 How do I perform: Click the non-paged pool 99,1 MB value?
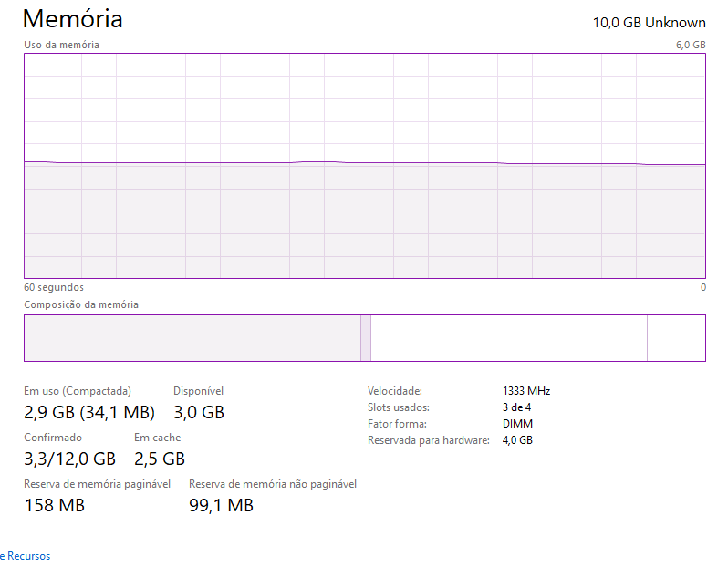click(x=221, y=505)
